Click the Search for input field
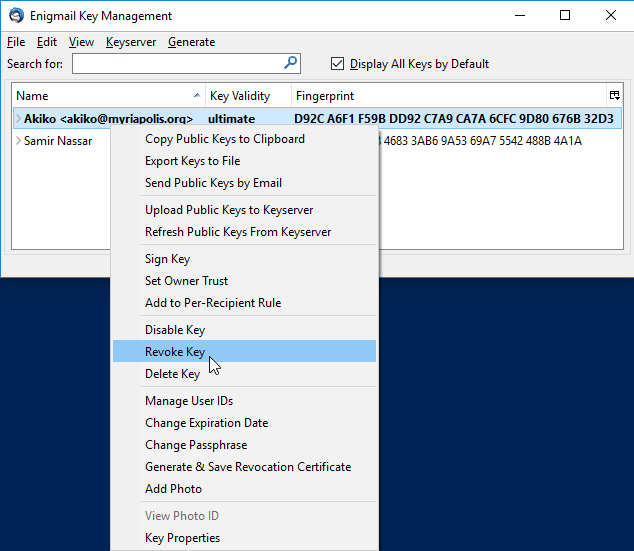This screenshot has height=551, width=634. (x=186, y=64)
